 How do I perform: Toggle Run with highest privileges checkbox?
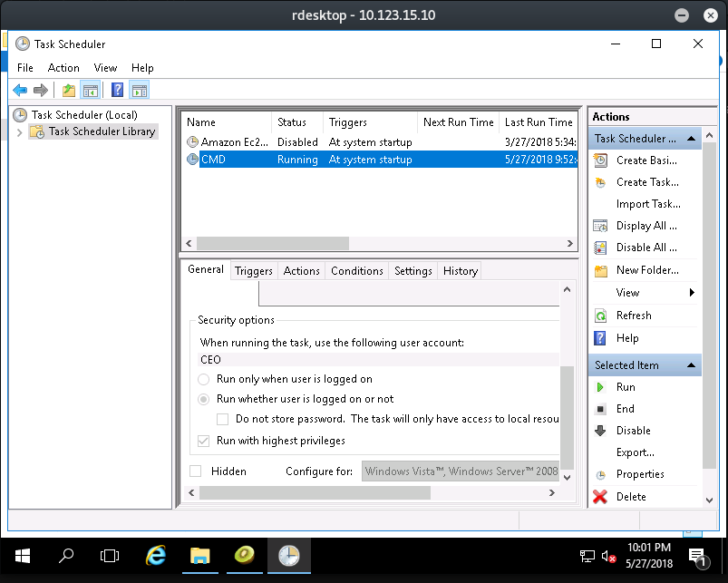coord(204,441)
